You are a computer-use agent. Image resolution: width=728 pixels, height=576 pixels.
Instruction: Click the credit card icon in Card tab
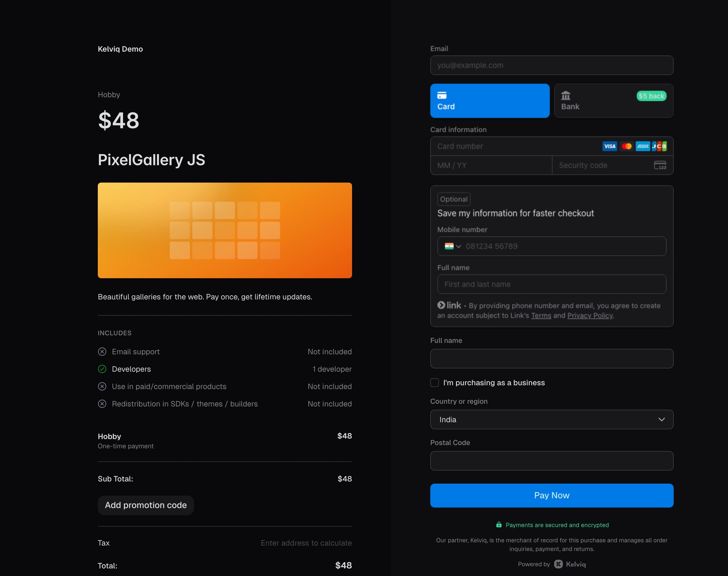(x=442, y=95)
